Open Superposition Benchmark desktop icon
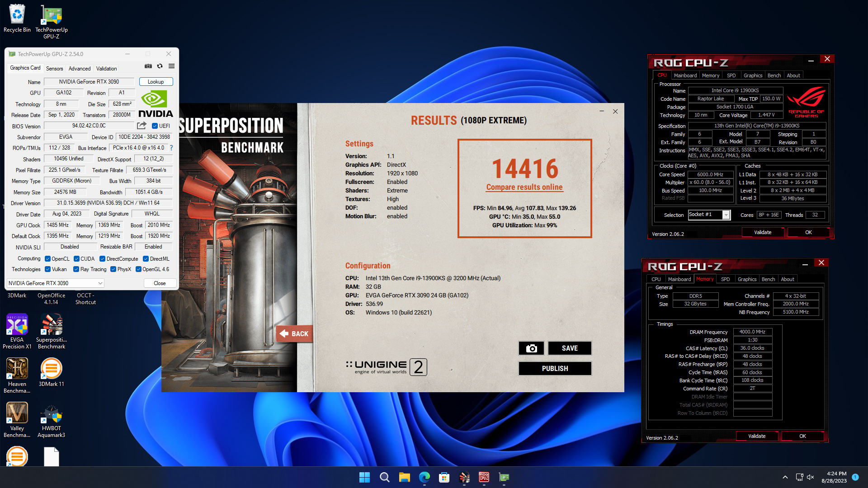The image size is (868, 488). [52, 331]
